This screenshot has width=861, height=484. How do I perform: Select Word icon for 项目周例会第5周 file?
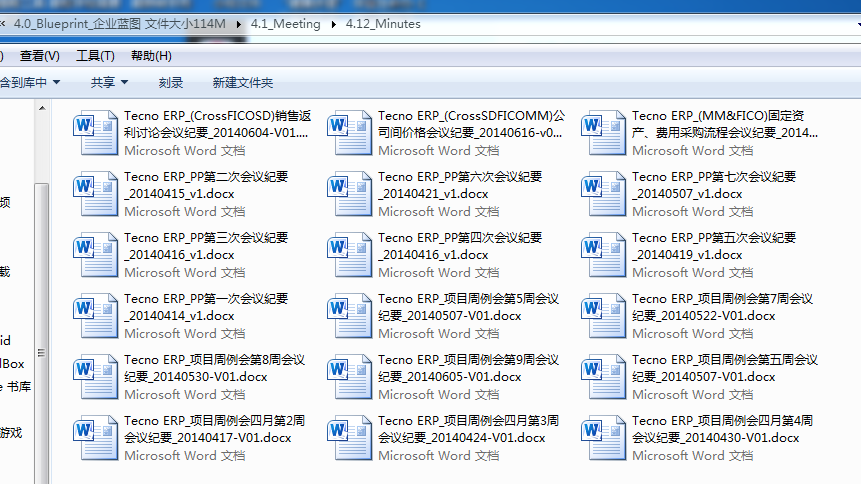[x=349, y=316]
